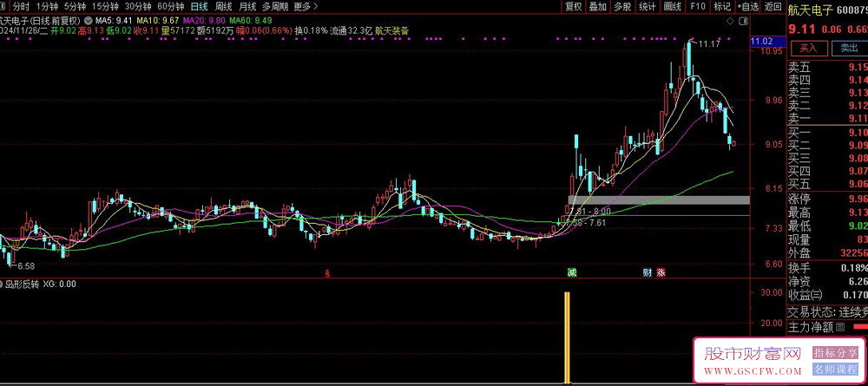Click the 净资 net asset row
This screenshot has width=868, height=386.
click(827, 282)
